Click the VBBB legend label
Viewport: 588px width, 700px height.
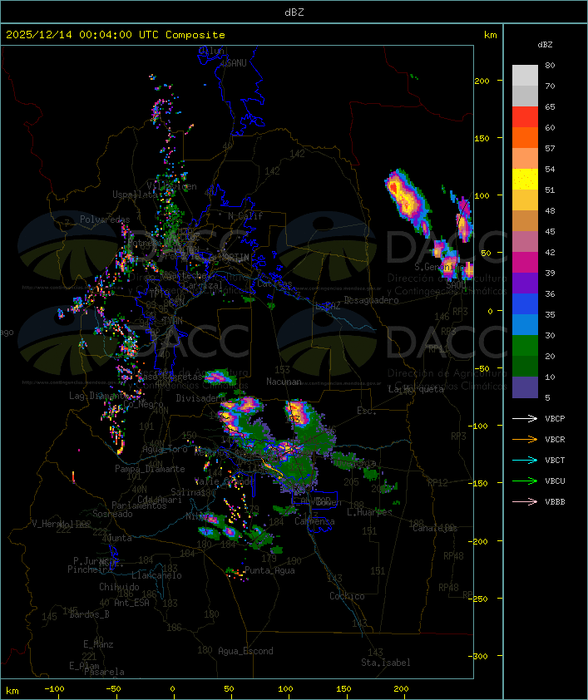click(555, 502)
